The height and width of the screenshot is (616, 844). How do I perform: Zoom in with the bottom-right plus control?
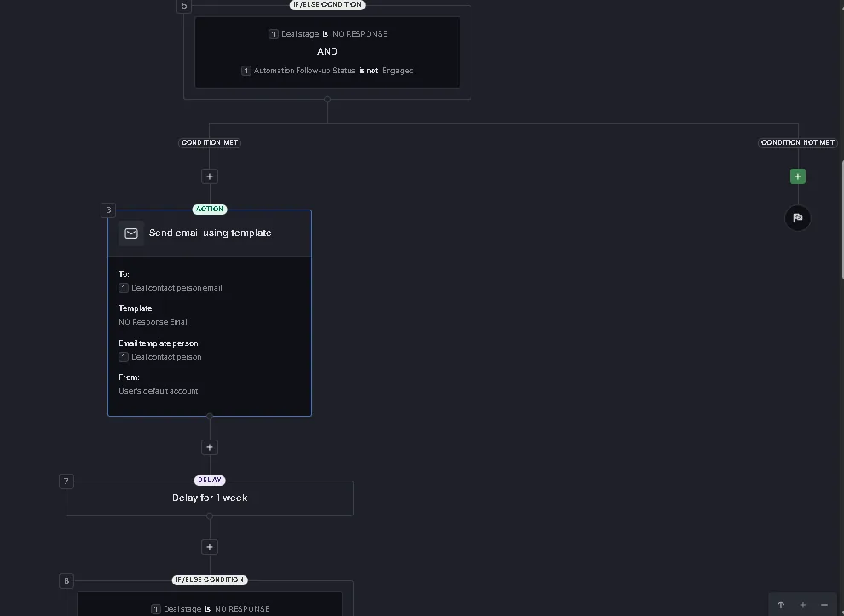click(x=802, y=605)
